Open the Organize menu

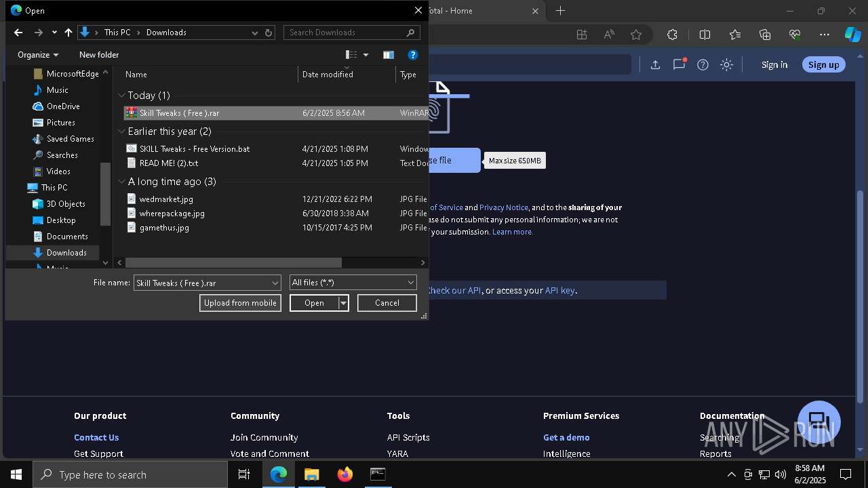38,55
